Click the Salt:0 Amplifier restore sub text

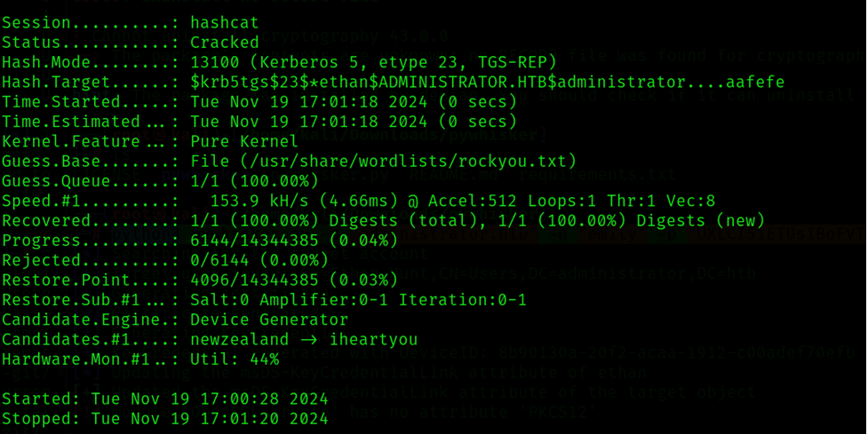358,300
